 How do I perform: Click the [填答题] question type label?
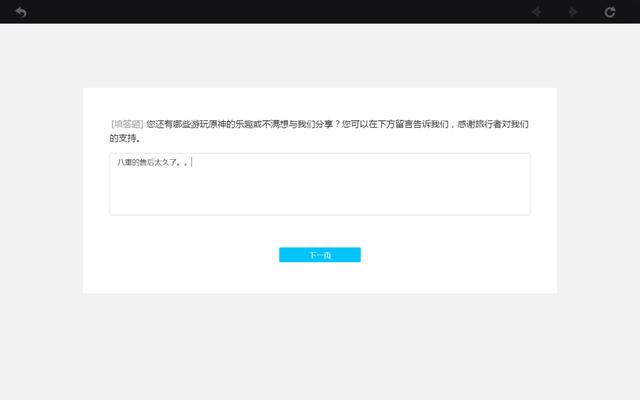coord(127,125)
